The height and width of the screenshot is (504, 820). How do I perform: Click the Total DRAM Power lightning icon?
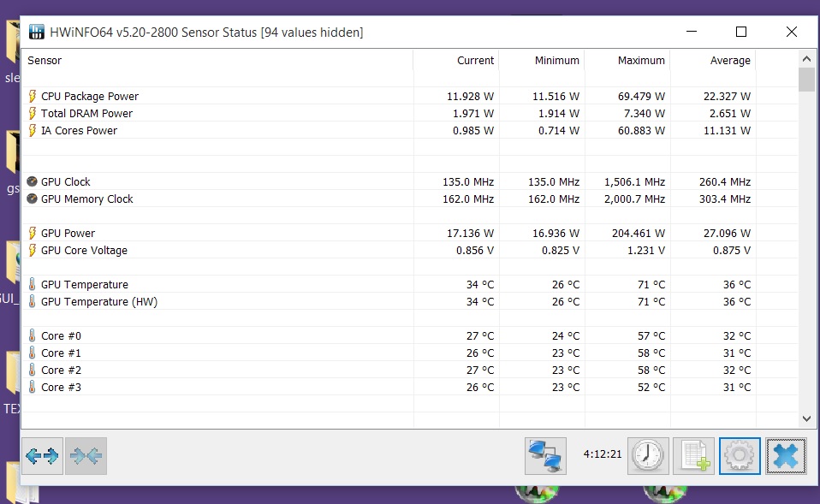click(x=33, y=114)
